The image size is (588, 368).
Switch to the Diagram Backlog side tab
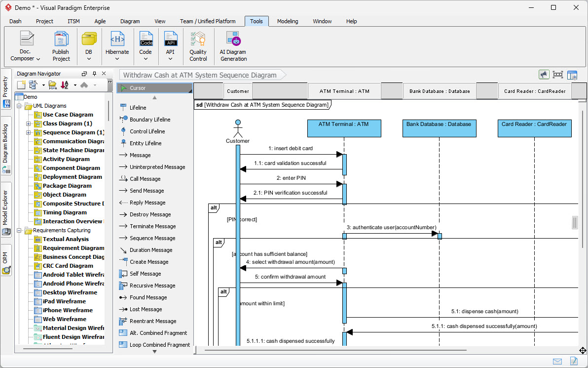point(6,146)
